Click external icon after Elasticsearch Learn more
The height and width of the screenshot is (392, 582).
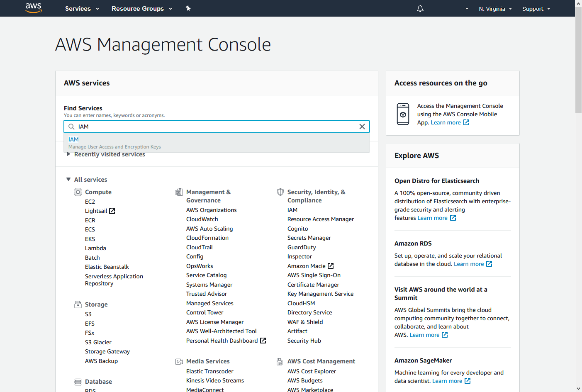[x=453, y=218]
